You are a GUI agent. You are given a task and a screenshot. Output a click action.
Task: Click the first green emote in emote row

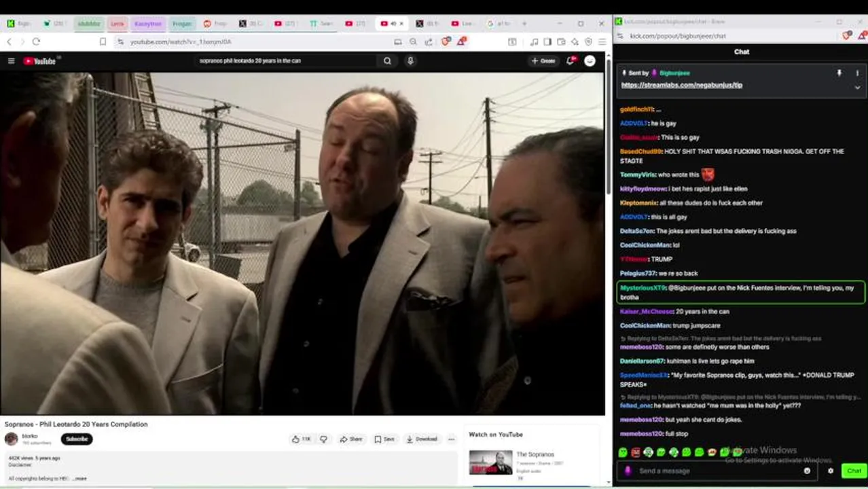click(x=623, y=452)
